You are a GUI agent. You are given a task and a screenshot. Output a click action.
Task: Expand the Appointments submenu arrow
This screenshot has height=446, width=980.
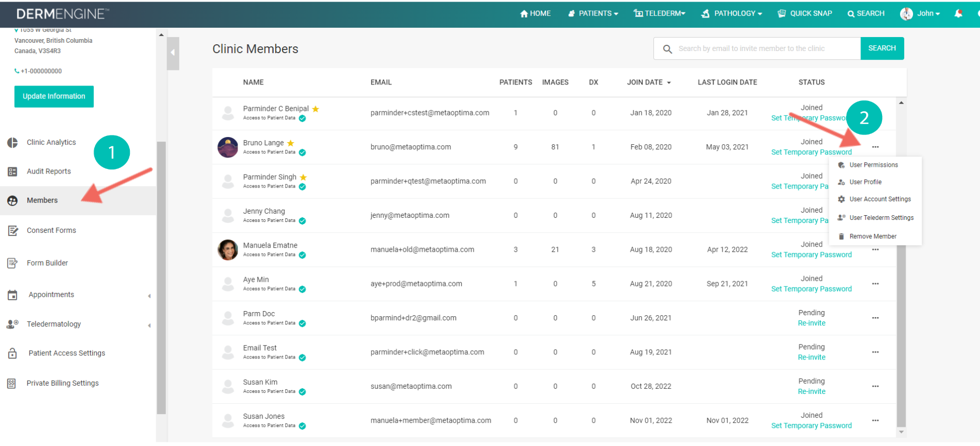[x=149, y=296]
